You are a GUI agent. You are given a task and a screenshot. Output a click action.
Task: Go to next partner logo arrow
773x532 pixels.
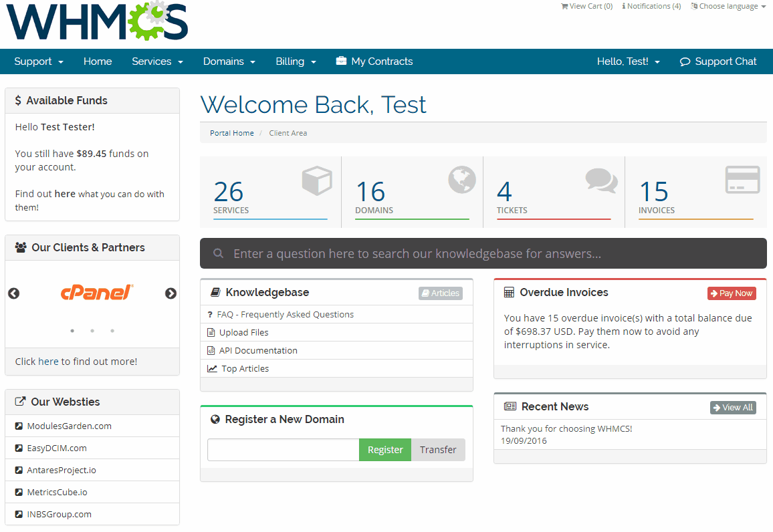coord(171,293)
